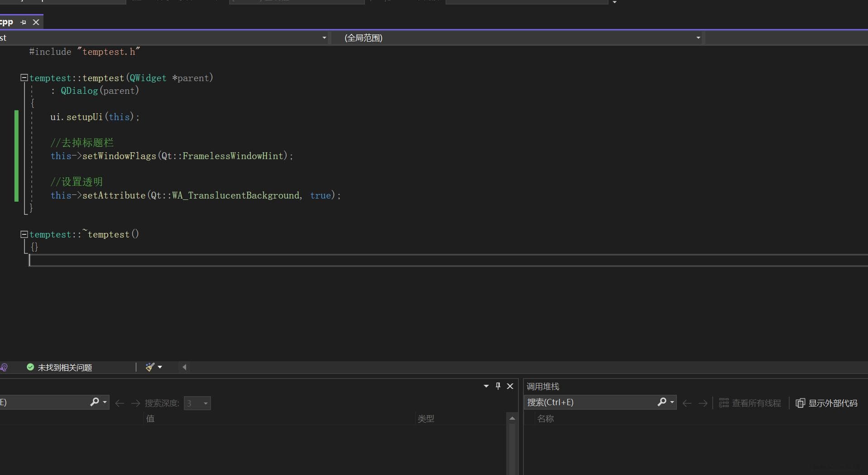Open the search options arrow in 调用堆栈

click(x=672, y=402)
